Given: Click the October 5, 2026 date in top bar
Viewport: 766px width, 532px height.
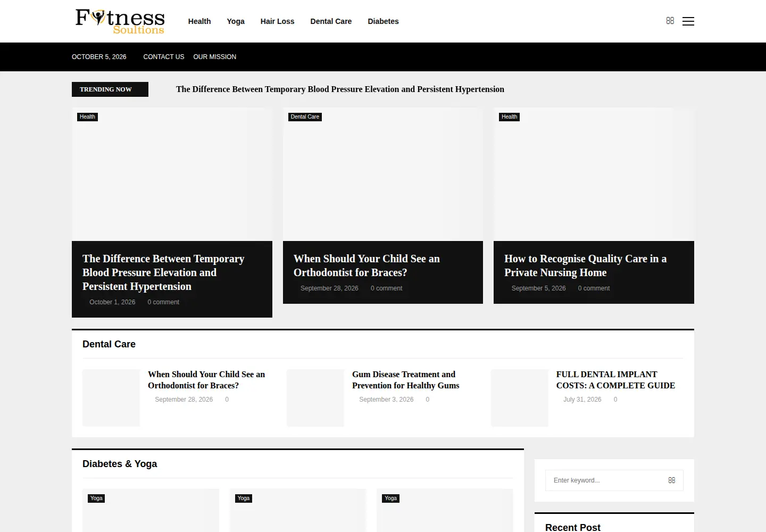Looking at the screenshot, I should (x=99, y=57).
